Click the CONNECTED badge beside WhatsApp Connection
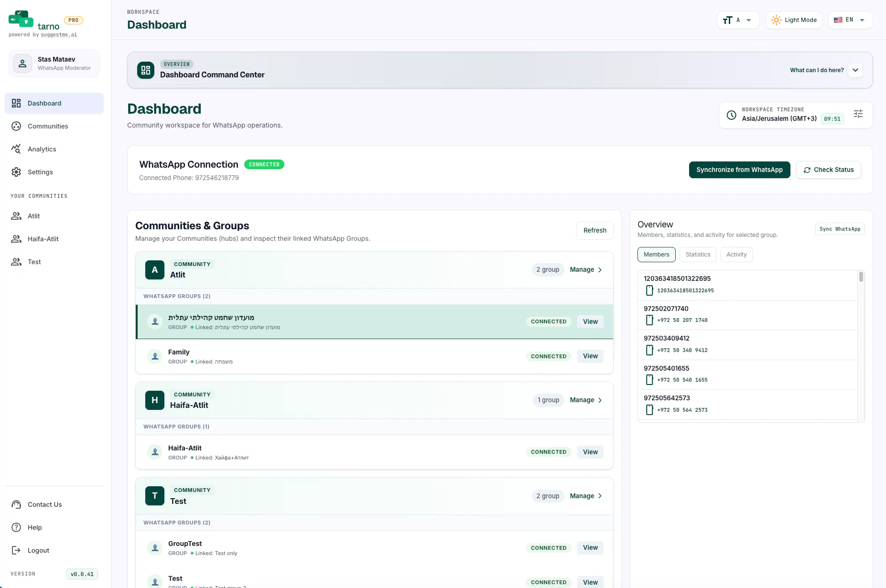Screen dimensions: 886x588 264,164
